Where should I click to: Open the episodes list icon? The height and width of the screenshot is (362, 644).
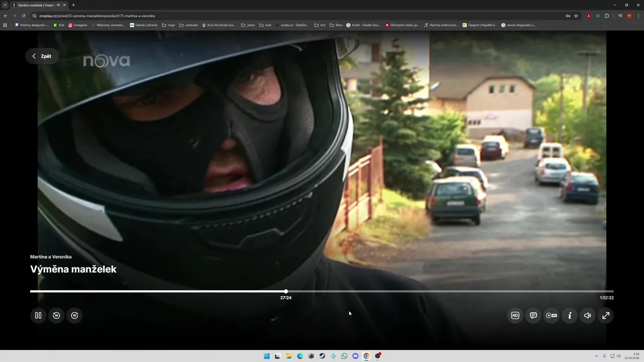click(x=551, y=315)
